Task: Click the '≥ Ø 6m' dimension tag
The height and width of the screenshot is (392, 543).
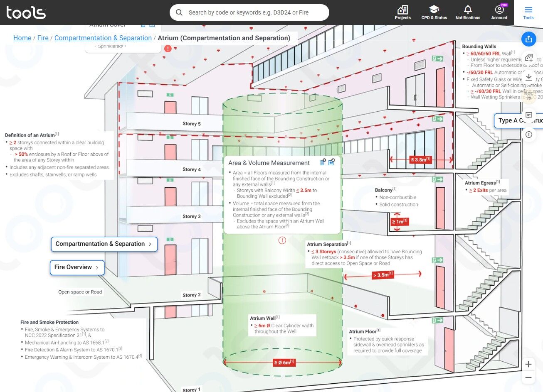Action: coord(284,363)
